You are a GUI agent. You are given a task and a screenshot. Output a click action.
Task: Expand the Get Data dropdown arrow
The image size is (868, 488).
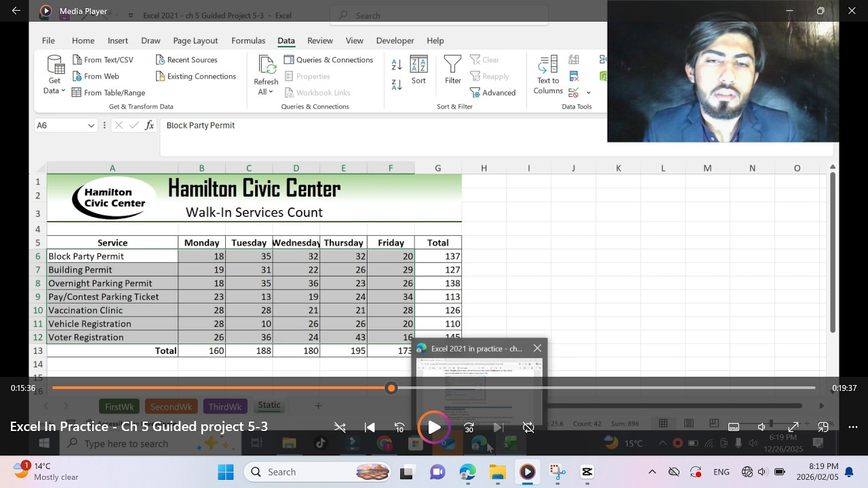[63, 91]
